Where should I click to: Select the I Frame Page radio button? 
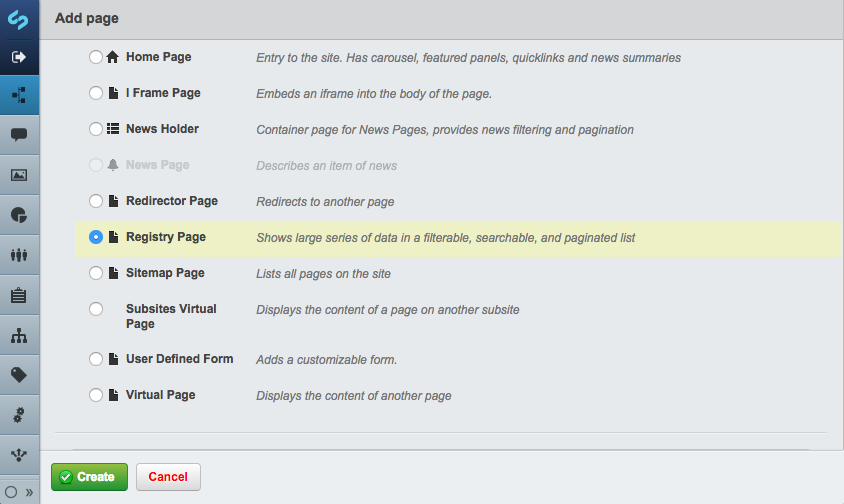96,93
